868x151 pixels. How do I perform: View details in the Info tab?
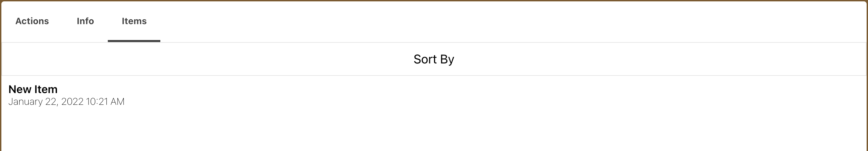(x=85, y=21)
